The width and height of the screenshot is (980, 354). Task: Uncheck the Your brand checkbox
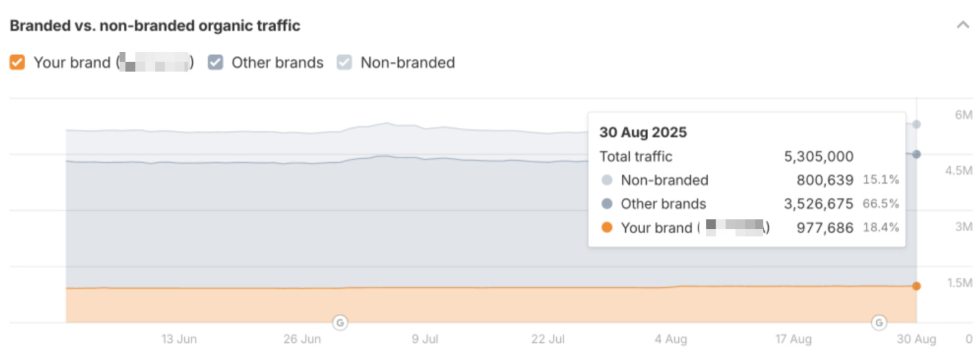(x=18, y=62)
